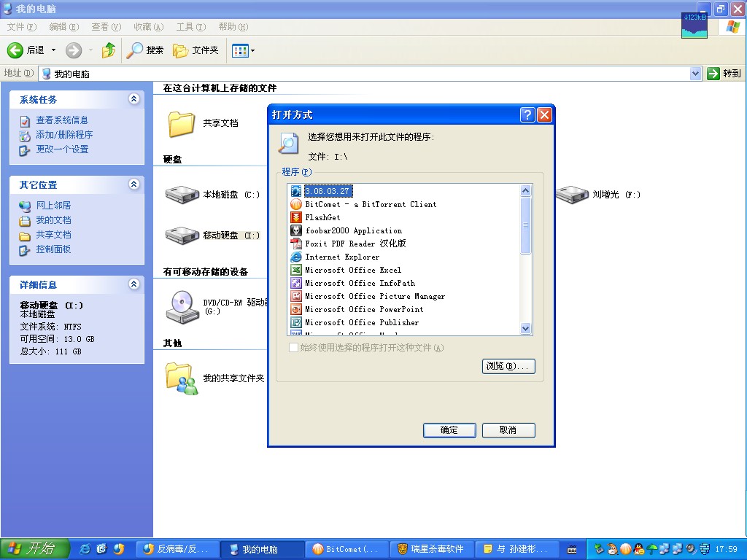Click the Search magnifier toolbar button
747x560 pixels.
point(145,50)
